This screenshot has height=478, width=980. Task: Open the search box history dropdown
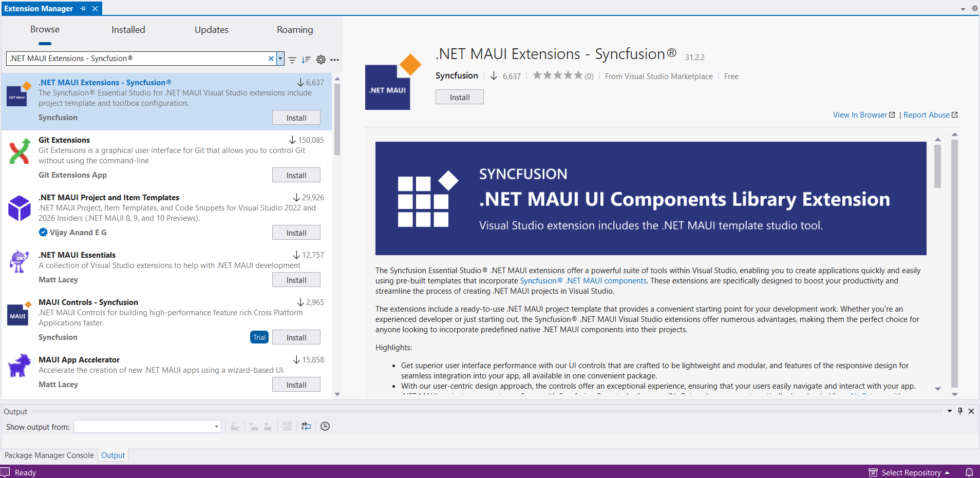point(280,59)
